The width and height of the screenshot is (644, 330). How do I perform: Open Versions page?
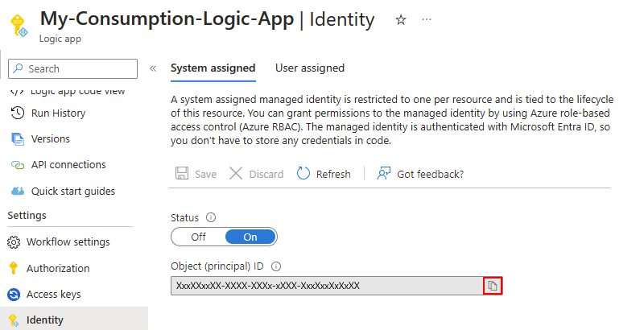pyautogui.click(x=51, y=138)
